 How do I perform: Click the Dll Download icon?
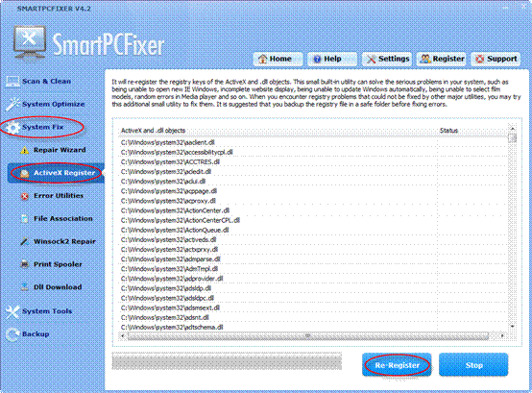pos(24,287)
